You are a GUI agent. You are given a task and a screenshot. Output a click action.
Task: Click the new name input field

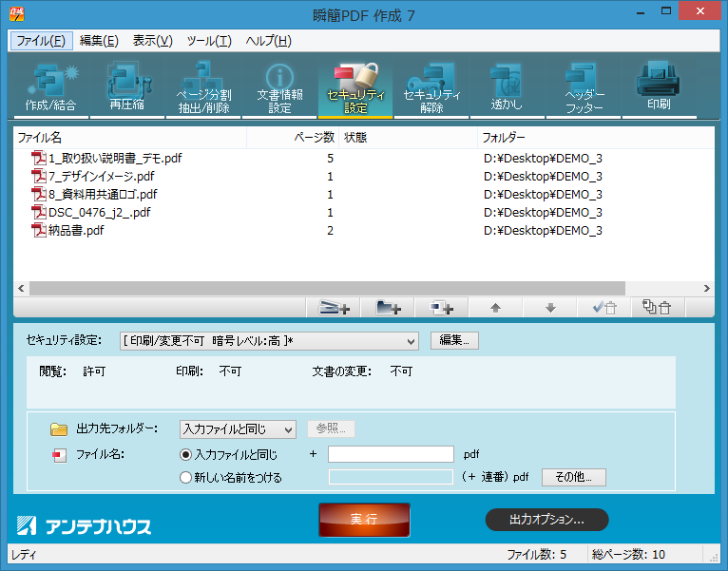pos(391,477)
